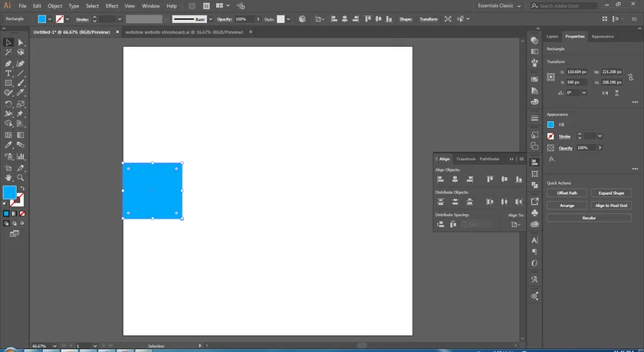Switch to the Pathfinder tab

tap(489, 159)
